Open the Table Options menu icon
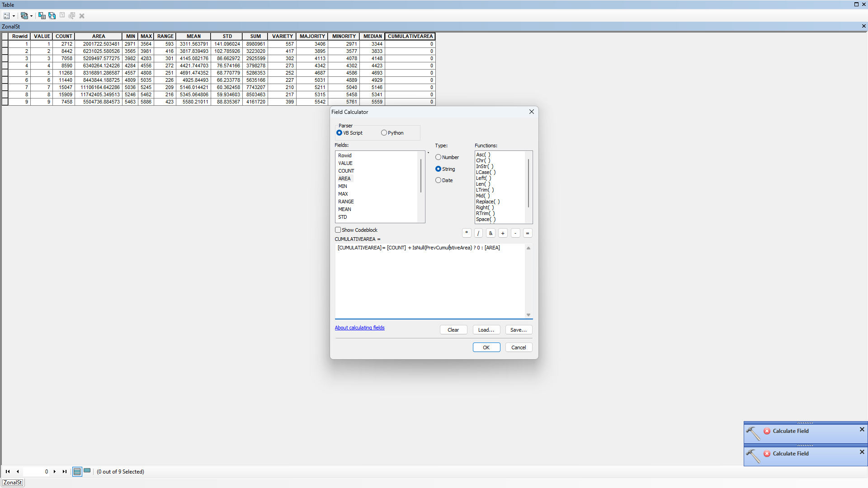 [x=7, y=16]
